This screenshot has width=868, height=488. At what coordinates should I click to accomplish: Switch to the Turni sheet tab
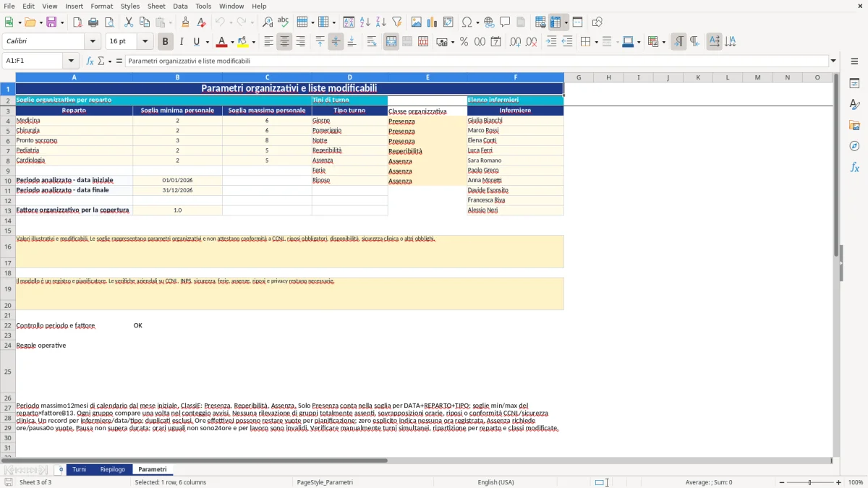79,470
